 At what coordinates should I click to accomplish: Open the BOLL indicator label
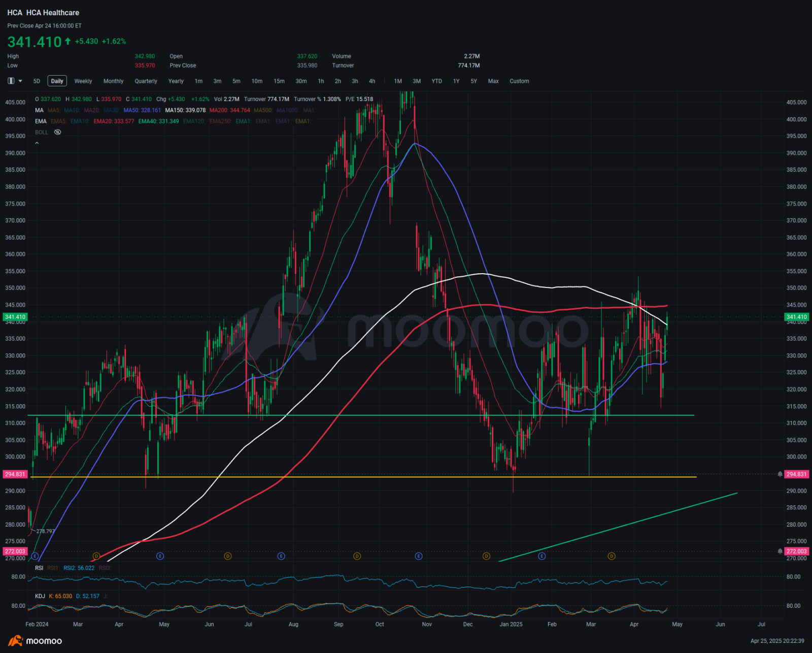(x=42, y=133)
